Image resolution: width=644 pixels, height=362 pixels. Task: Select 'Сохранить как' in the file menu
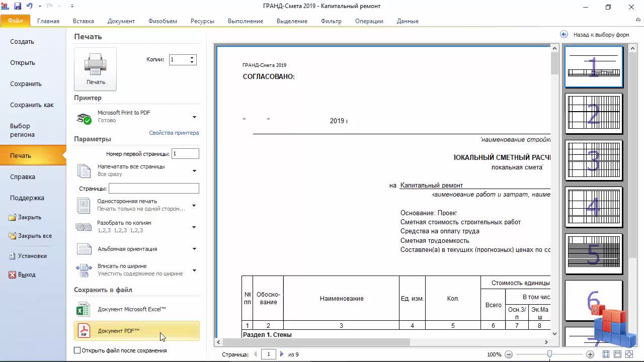[33, 105]
